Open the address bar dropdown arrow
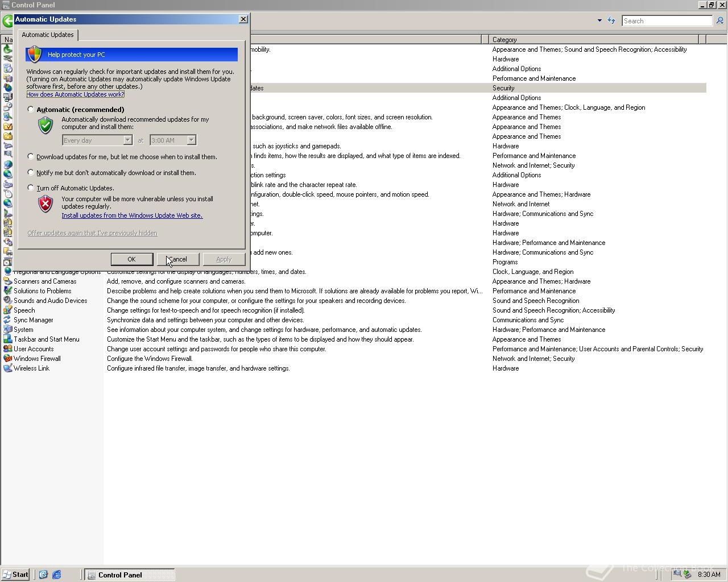The height and width of the screenshot is (582, 728). [x=599, y=20]
